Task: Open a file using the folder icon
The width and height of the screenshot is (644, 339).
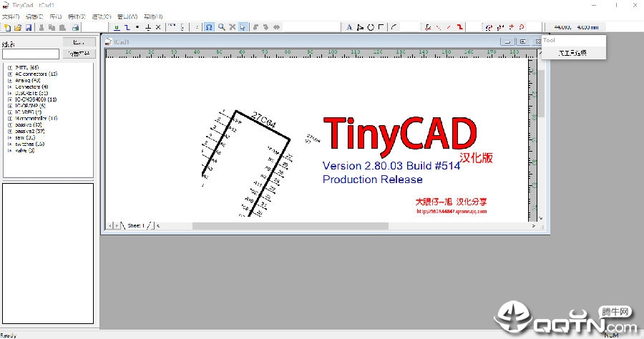Action: [18, 27]
